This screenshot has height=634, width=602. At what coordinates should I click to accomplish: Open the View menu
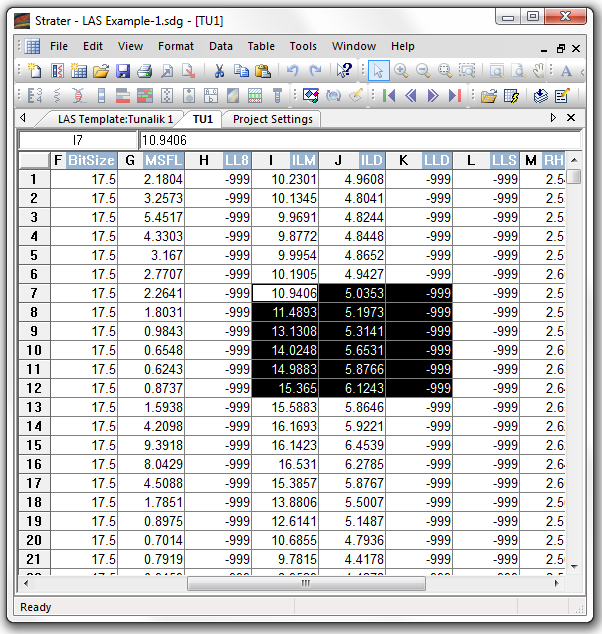click(130, 46)
